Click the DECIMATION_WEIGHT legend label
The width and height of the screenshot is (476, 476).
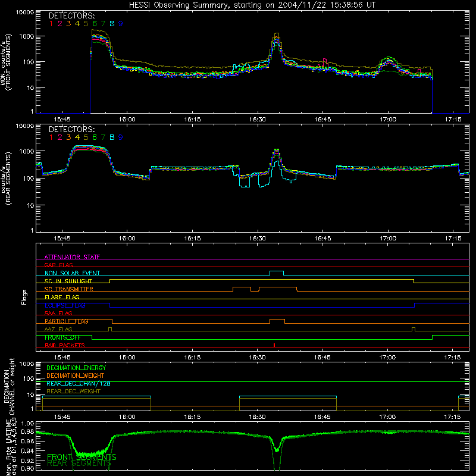(x=76, y=375)
